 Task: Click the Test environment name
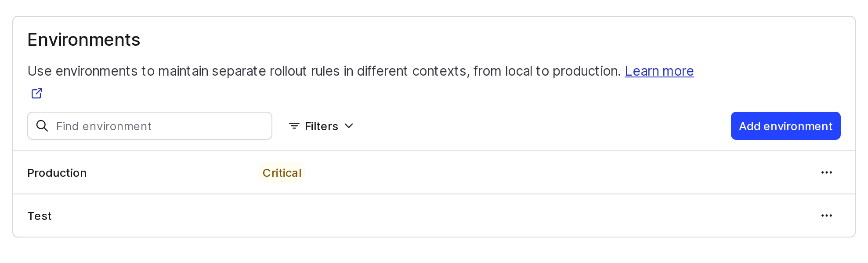(40, 216)
